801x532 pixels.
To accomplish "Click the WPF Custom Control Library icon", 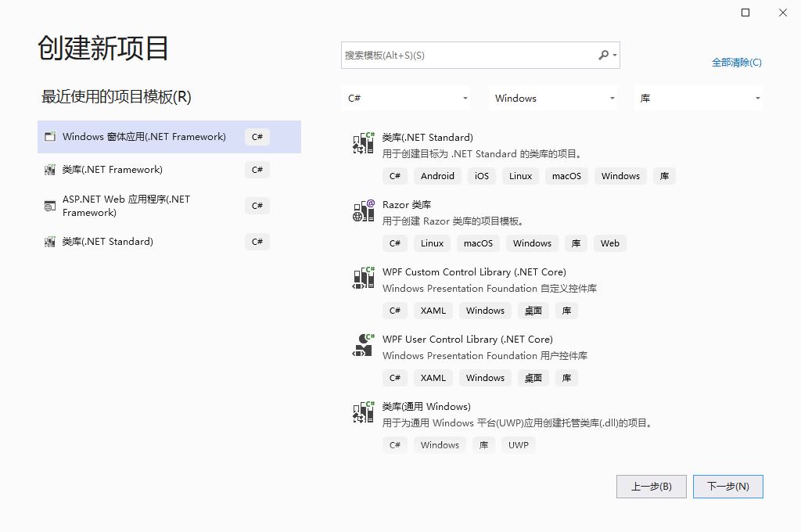I will click(x=363, y=278).
